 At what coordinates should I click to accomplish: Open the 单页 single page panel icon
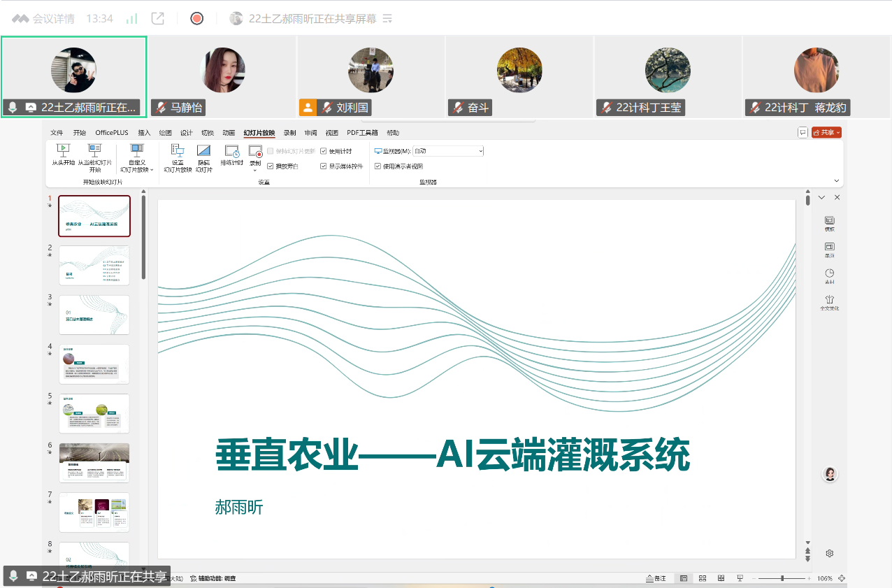pyautogui.click(x=830, y=247)
